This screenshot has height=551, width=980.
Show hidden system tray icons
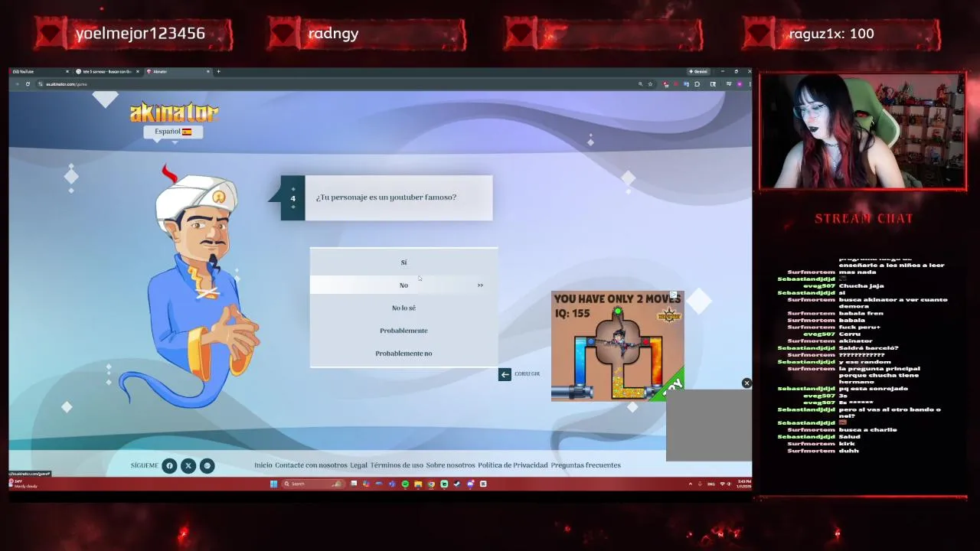tap(691, 484)
